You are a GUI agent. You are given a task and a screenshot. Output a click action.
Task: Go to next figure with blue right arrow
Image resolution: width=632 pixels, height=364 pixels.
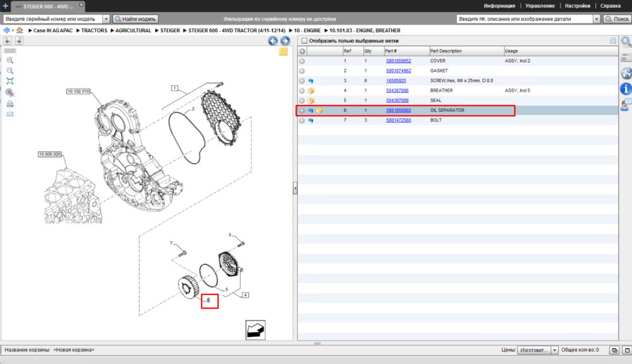click(285, 40)
